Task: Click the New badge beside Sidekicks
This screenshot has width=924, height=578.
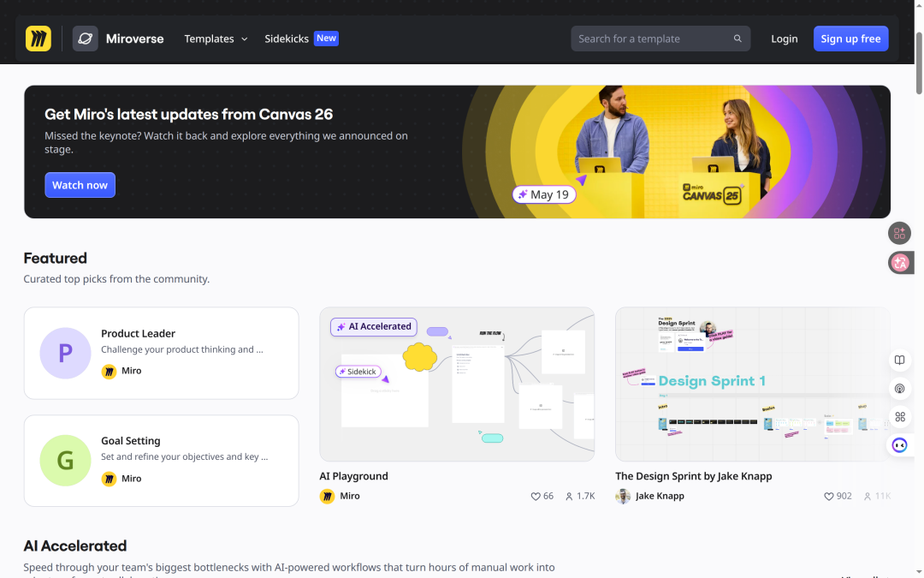Action: (x=327, y=39)
